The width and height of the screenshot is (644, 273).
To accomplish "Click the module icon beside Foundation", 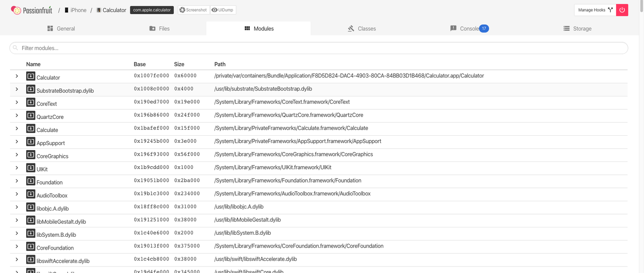I will click(x=30, y=181).
